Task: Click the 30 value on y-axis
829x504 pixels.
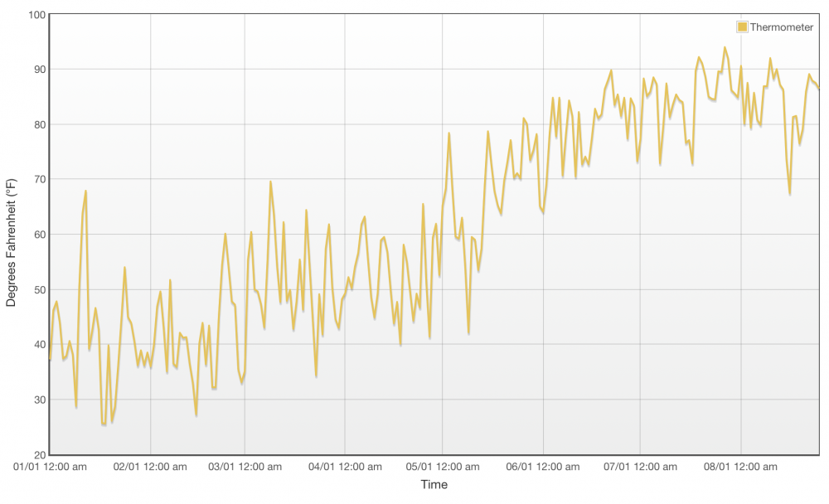Action: point(40,400)
